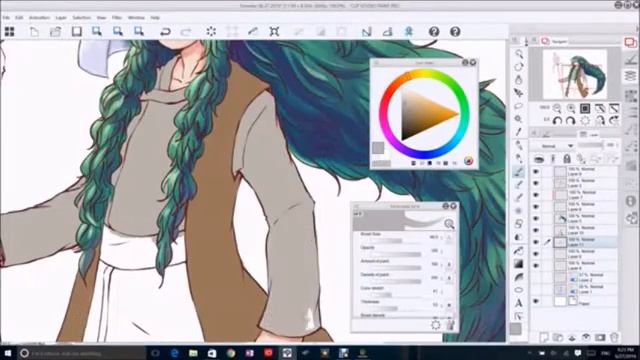Click the New layer folder icon
The image size is (640, 360).
pos(558,337)
